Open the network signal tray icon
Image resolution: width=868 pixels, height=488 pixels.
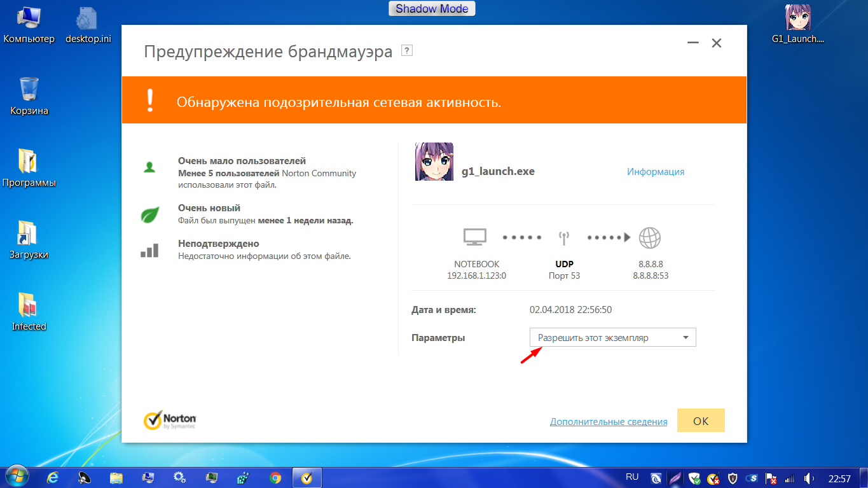(790, 478)
